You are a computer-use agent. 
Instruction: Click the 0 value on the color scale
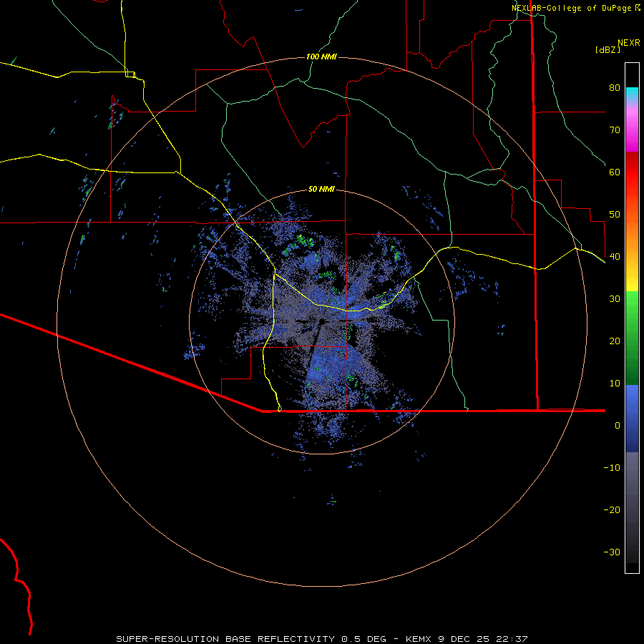coord(618,426)
